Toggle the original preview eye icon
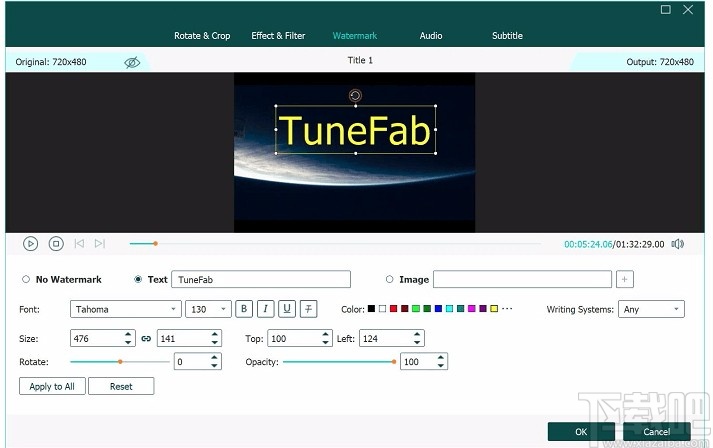Viewport: 713px width, 448px height. 132,62
